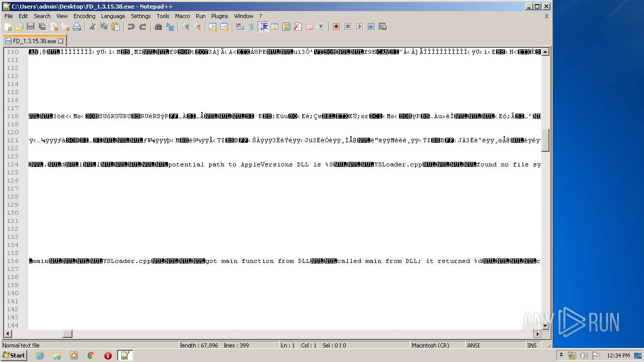Create a new file with New icon
The image size is (644, 362).
point(8,27)
